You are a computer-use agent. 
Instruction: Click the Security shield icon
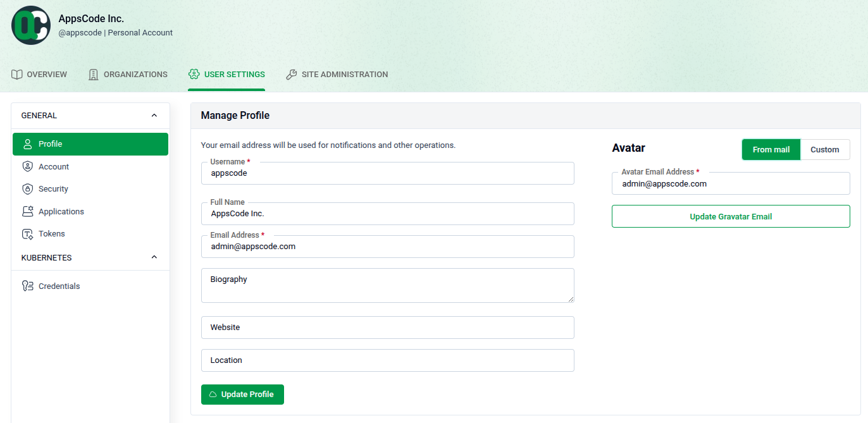[x=27, y=188]
